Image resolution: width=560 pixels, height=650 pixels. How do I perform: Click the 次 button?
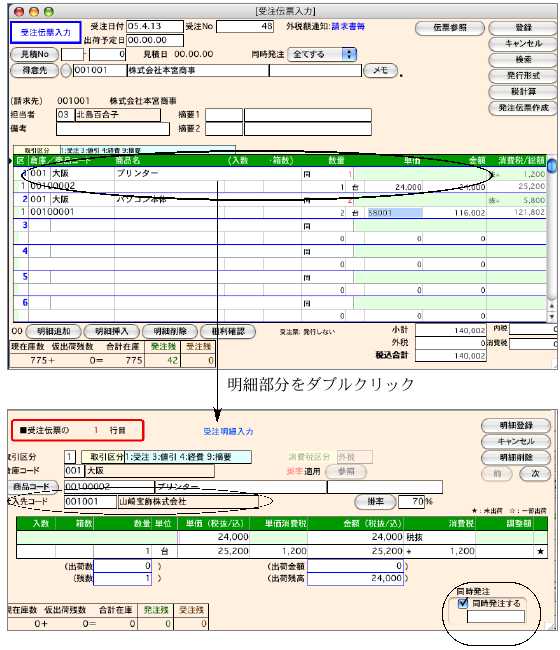(x=535, y=474)
